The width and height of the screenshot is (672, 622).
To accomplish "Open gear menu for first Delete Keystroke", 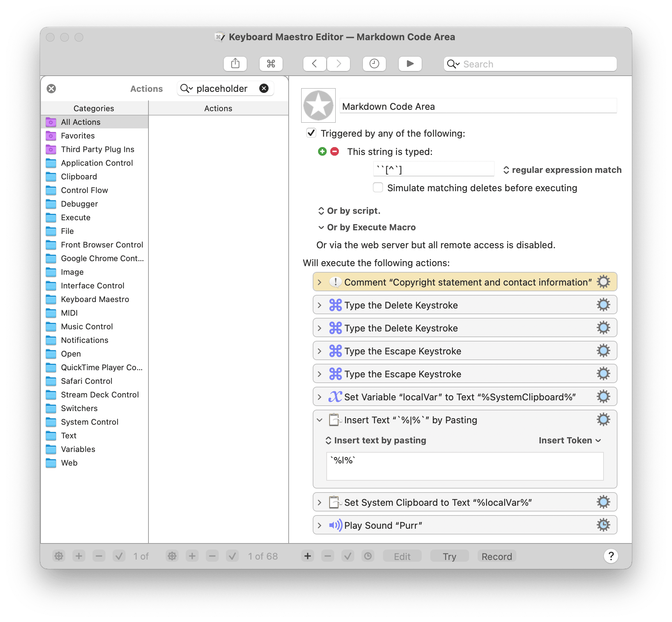I will [604, 305].
